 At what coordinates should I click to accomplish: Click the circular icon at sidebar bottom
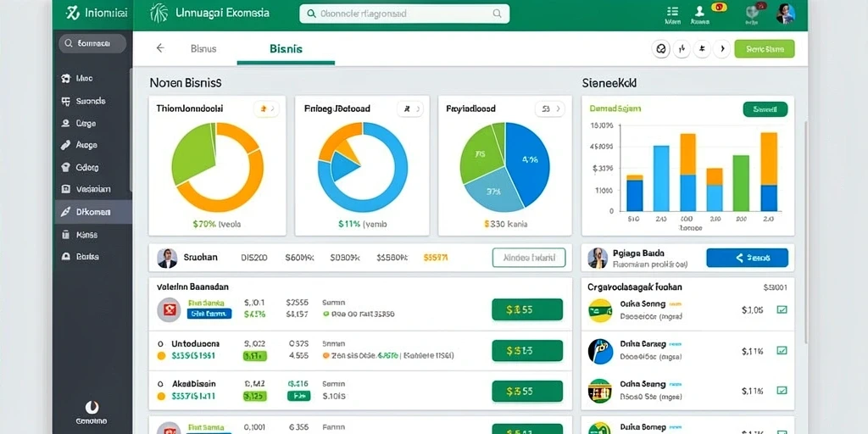click(x=92, y=408)
